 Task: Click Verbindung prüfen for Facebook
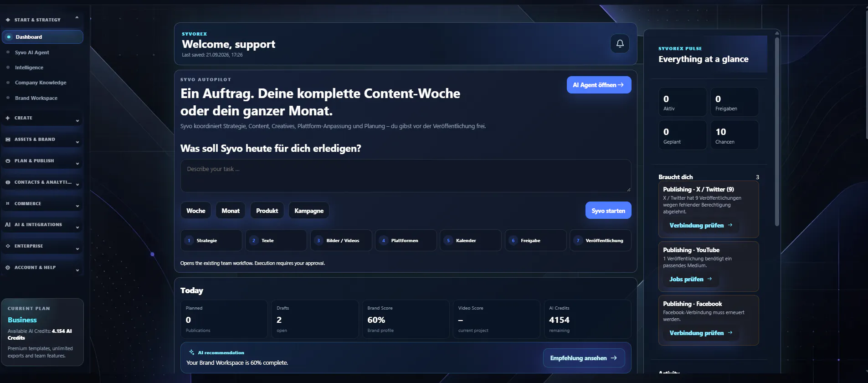click(701, 333)
